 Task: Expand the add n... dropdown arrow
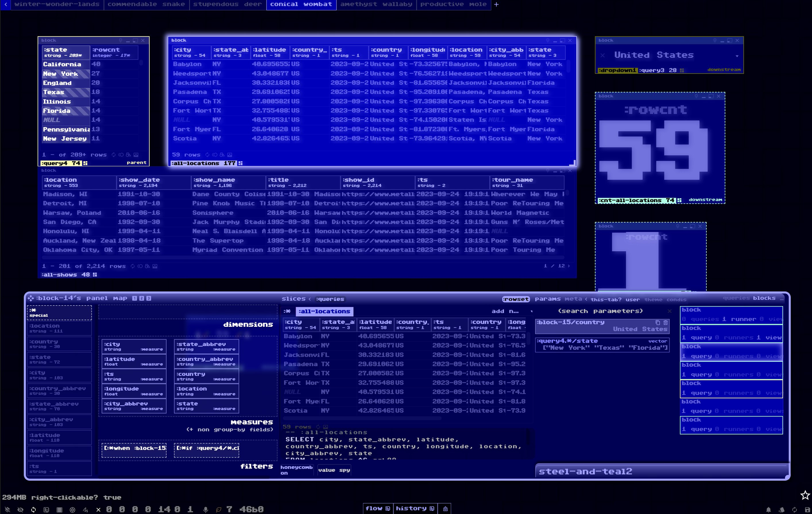[531, 311]
